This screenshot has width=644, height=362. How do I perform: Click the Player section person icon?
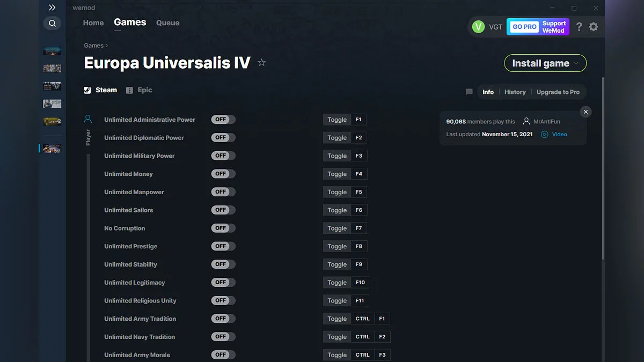87,119
